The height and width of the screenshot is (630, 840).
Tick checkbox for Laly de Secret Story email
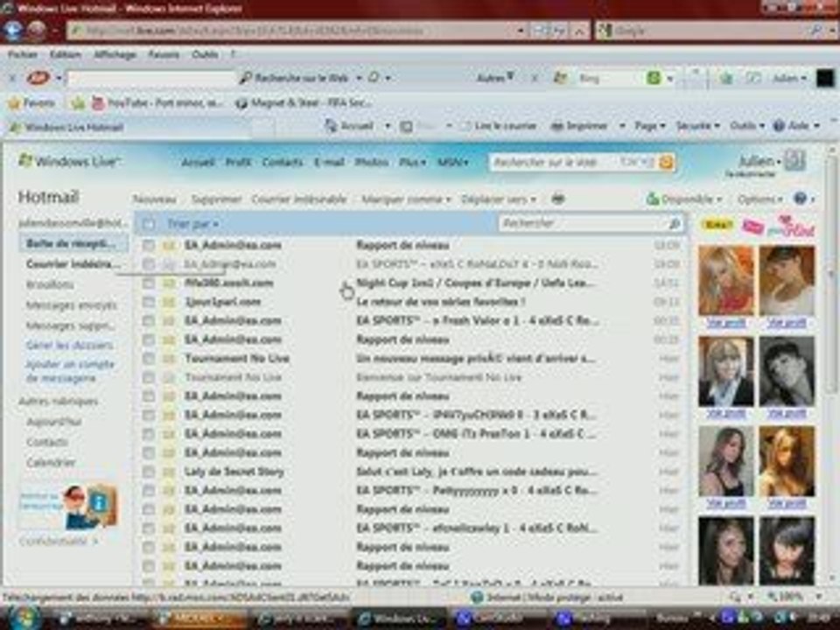[x=149, y=472]
